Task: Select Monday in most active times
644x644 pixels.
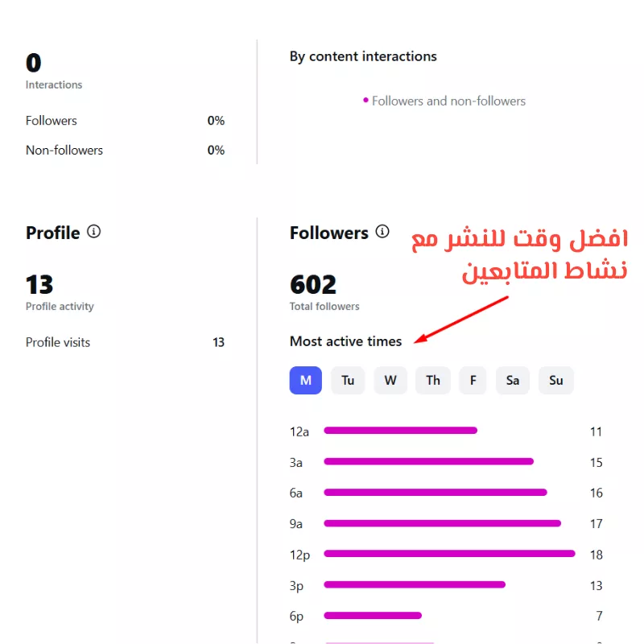Action: [306, 380]
